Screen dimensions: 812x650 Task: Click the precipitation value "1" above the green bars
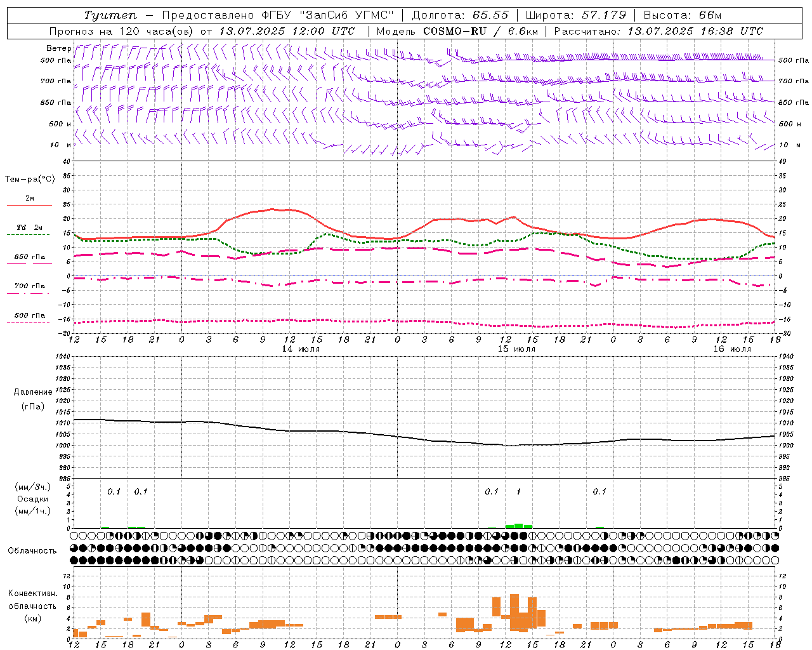click(519, 491)
